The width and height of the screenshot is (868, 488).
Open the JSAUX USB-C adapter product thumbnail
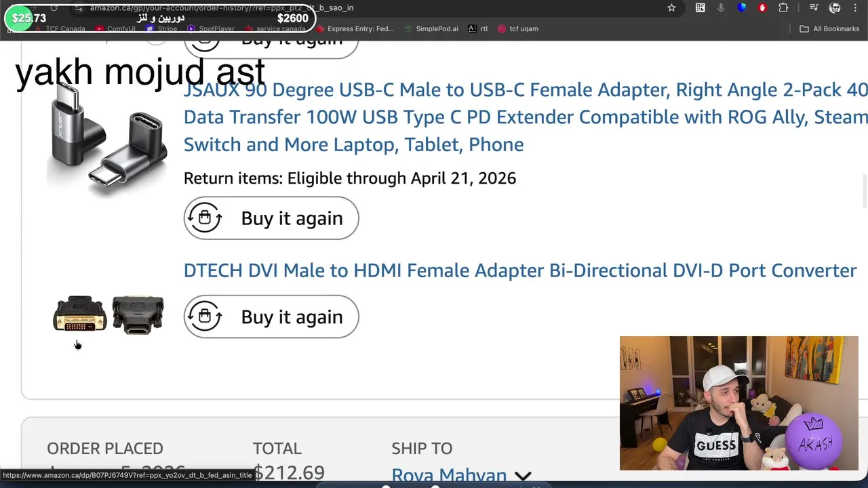(x=108, y=140)
